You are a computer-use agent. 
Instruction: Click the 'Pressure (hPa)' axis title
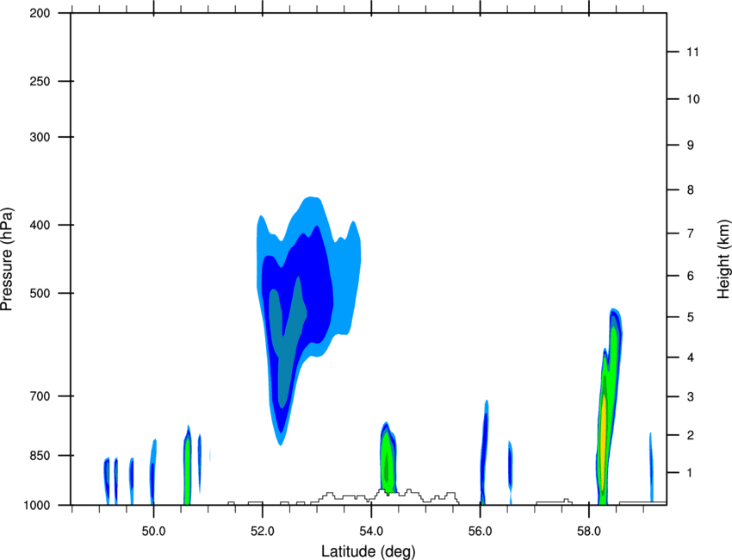coord(7,259)
